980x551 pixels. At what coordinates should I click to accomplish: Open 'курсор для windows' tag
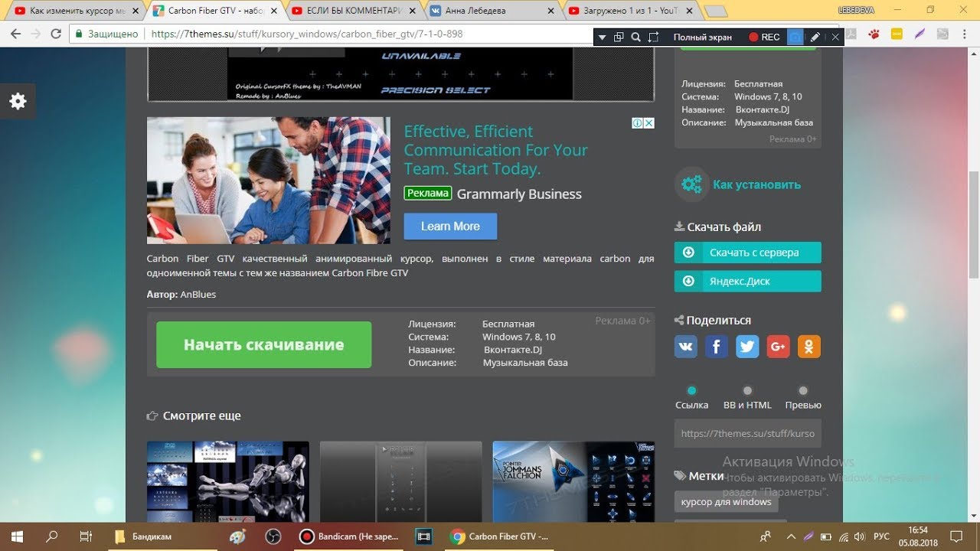pyautogui.click(x=726, y=502)
